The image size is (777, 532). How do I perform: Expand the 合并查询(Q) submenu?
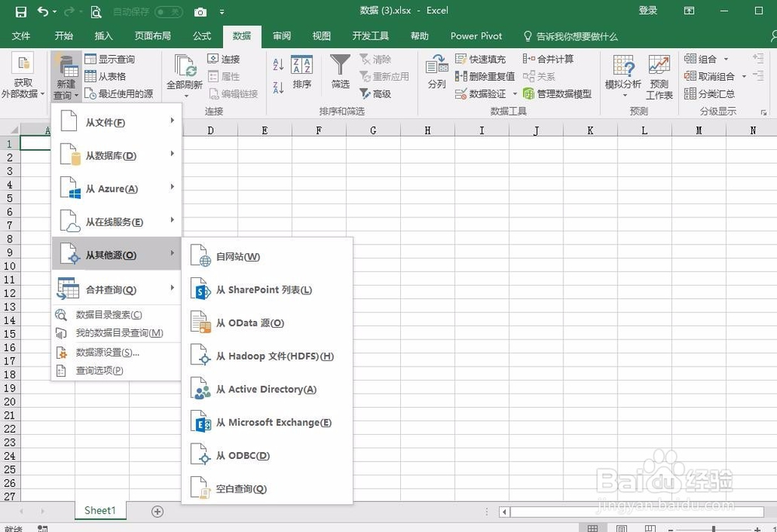(117, 289)
